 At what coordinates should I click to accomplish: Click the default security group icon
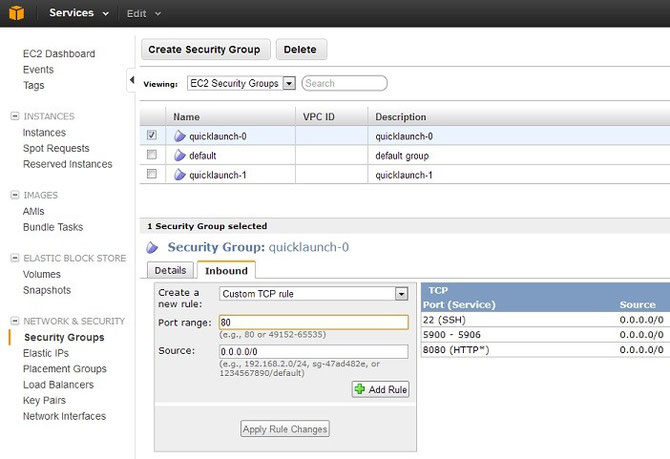[180, 156]
